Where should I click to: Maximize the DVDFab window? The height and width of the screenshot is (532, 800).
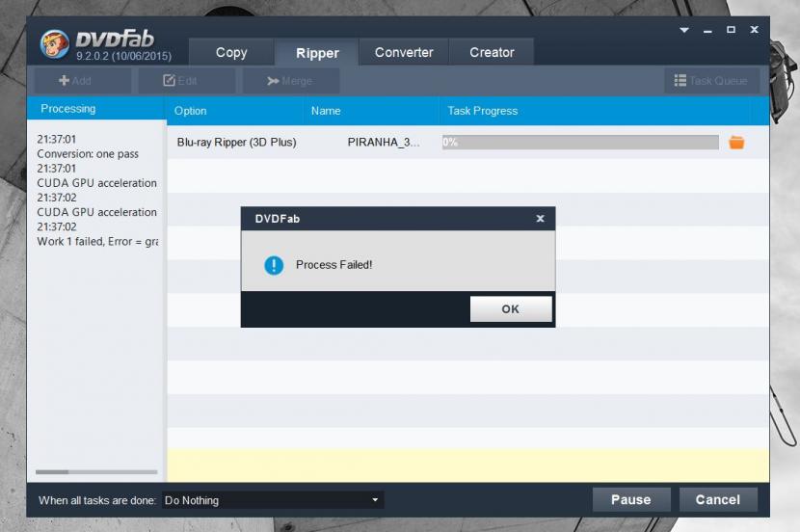point(732,30)
